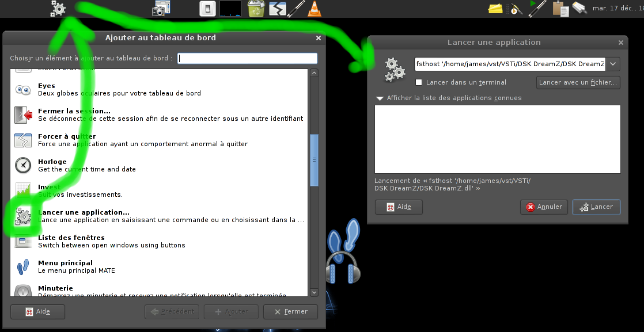Click the applet list scroll up arrow
The image size is (644, 332).
[314, 73]
